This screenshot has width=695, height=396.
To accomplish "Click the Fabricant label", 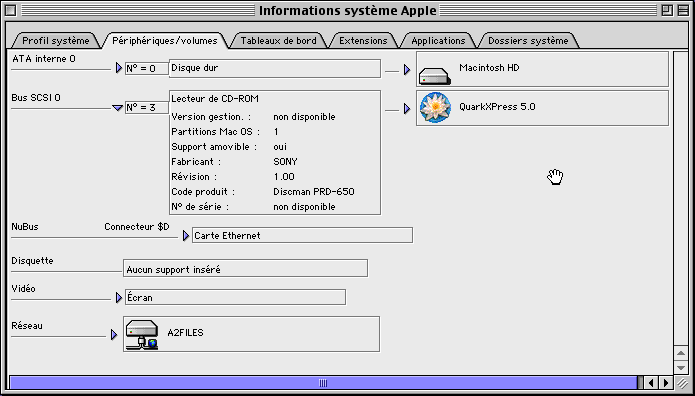I will pos(196,162).
